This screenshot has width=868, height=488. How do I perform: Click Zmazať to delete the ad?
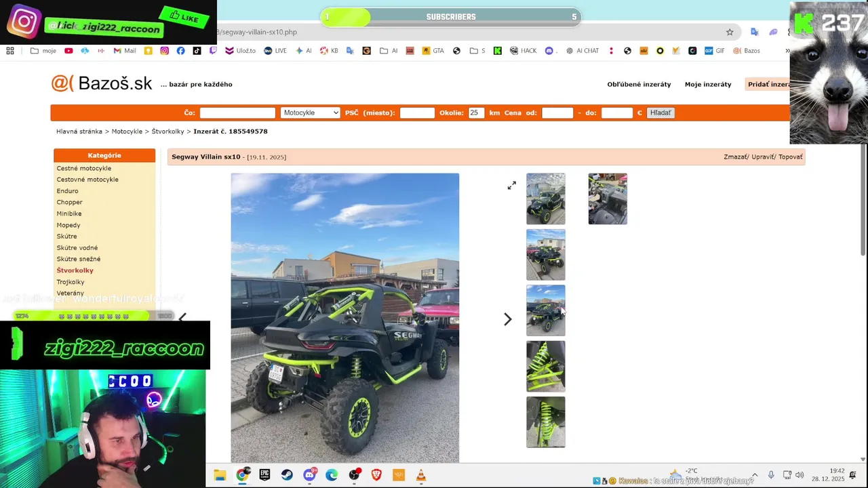click(x=735, y=157)
